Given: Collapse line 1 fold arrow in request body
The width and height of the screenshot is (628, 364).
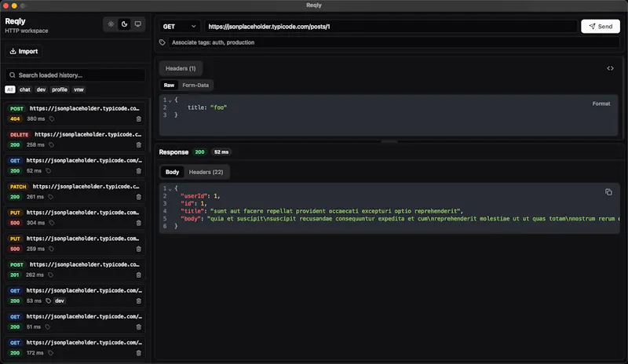Looking at the screenshot, I should coord(170,100).
